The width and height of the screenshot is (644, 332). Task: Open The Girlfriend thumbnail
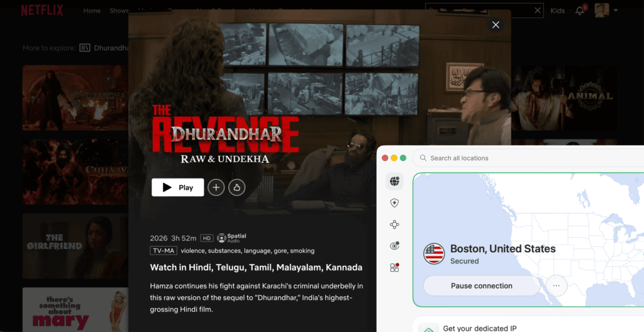(75, 246)
